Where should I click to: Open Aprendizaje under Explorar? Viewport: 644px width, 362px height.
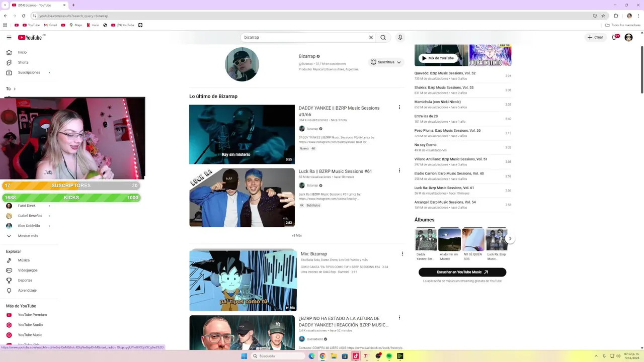[27, 291]
